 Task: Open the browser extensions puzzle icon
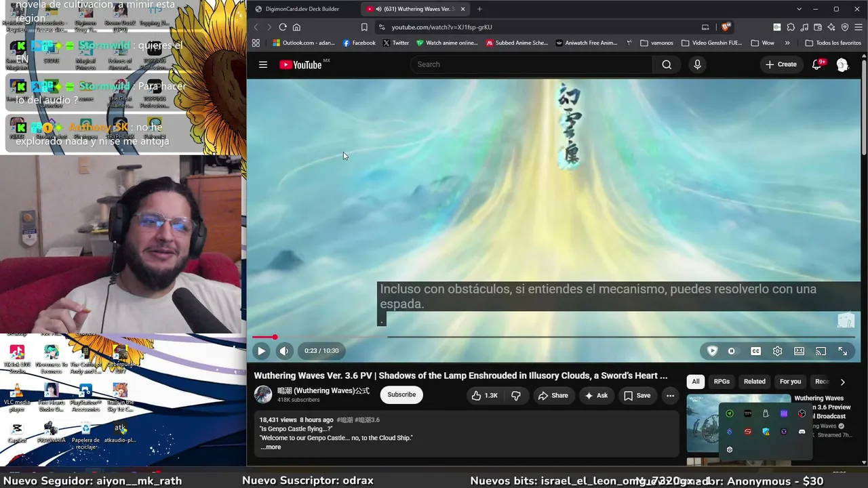(x=791, y=27)
